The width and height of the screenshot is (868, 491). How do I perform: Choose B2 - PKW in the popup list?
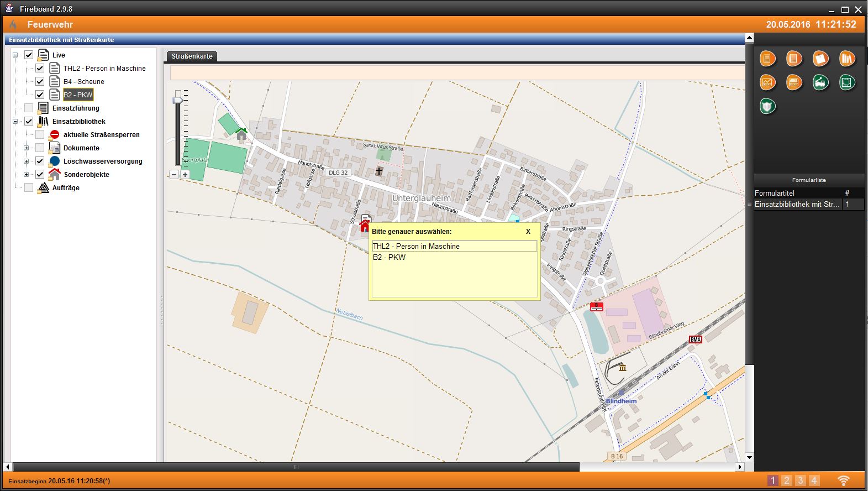click(x=454, y=257)
